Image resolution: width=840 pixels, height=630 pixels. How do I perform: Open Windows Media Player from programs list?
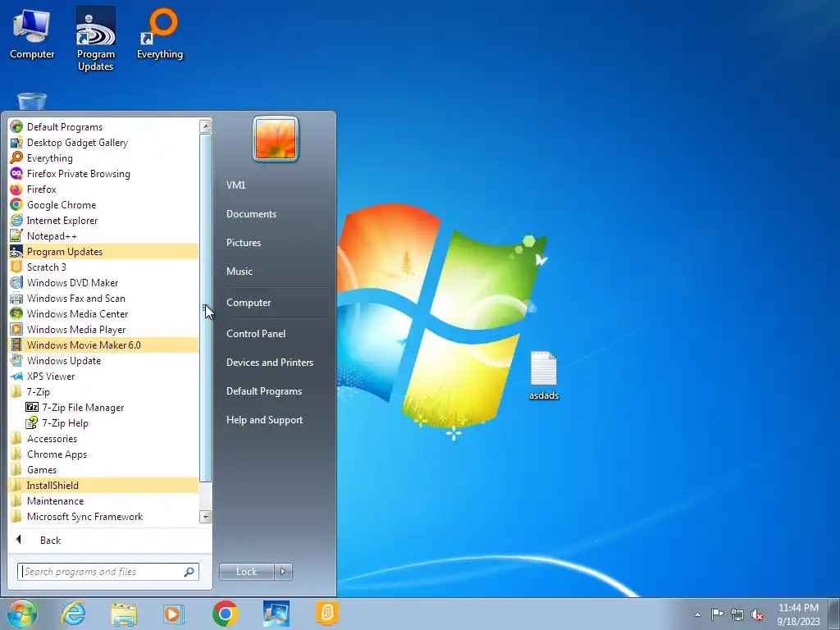103,330
